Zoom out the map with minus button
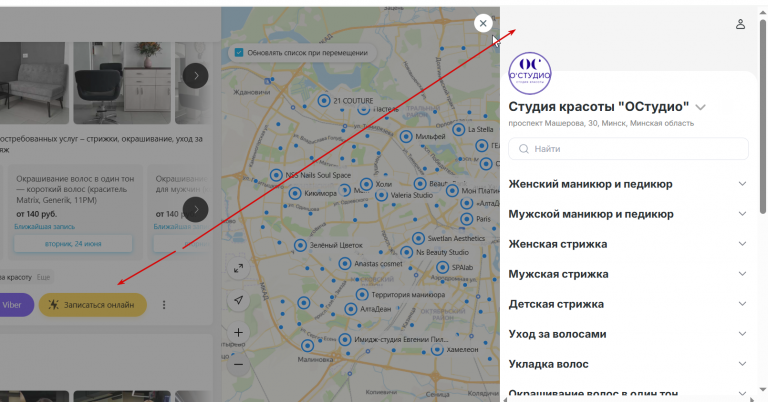The height and width of the screenshot is (402, 768). coord(239,364)
